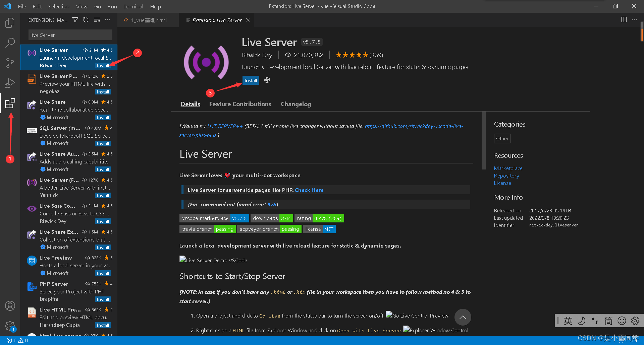Click the Ritwick Dey publisher name in header

(x=257, y=55)
